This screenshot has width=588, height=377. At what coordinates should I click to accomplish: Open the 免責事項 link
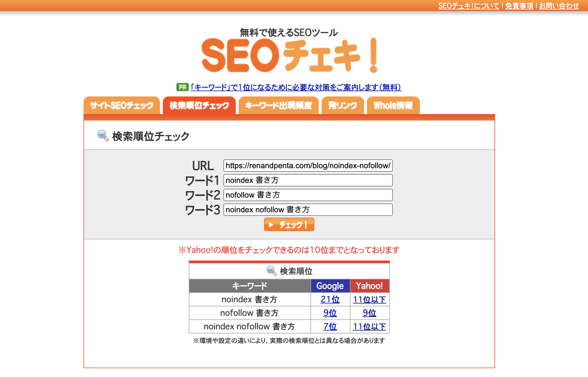click(519, 6)
